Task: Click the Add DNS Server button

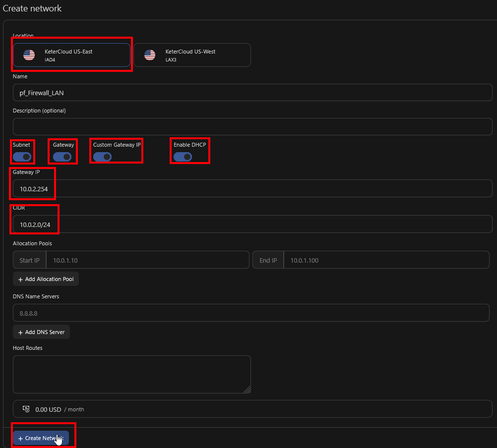Action: tap(41, 332)
